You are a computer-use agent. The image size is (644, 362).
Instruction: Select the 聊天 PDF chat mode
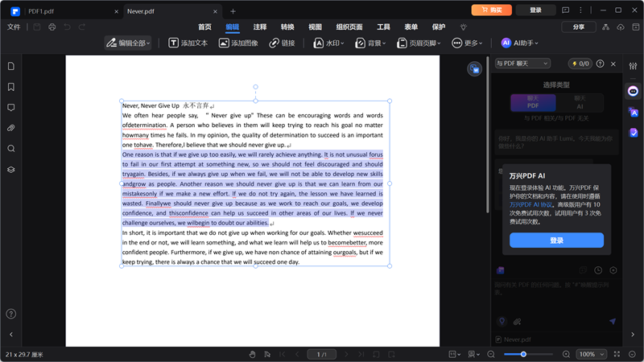coord(533,102)
